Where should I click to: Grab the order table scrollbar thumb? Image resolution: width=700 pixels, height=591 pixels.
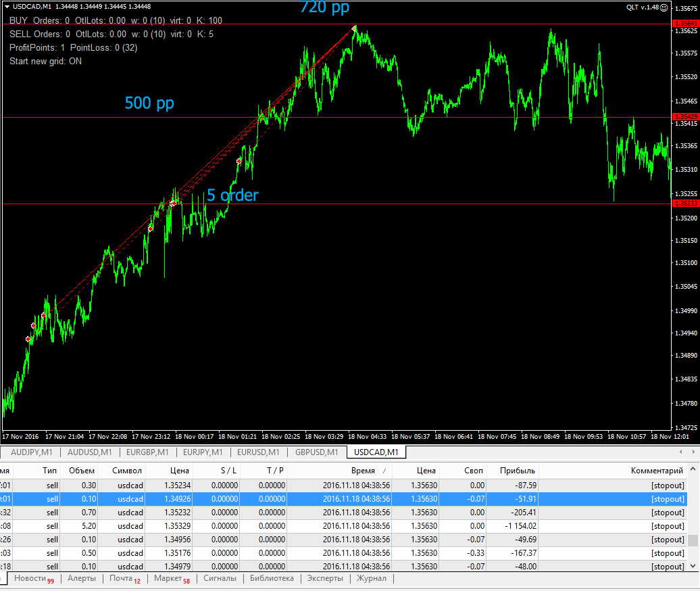click(693, 540)
